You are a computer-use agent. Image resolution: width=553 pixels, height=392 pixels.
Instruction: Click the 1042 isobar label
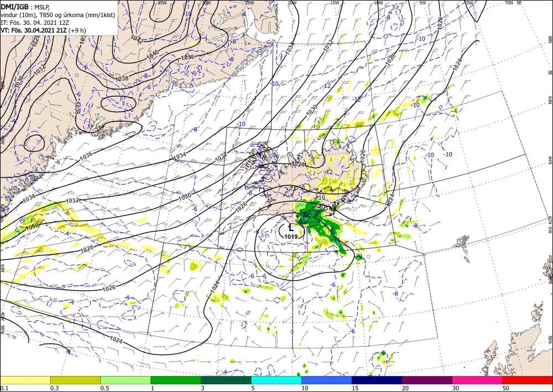pos(137,39)
